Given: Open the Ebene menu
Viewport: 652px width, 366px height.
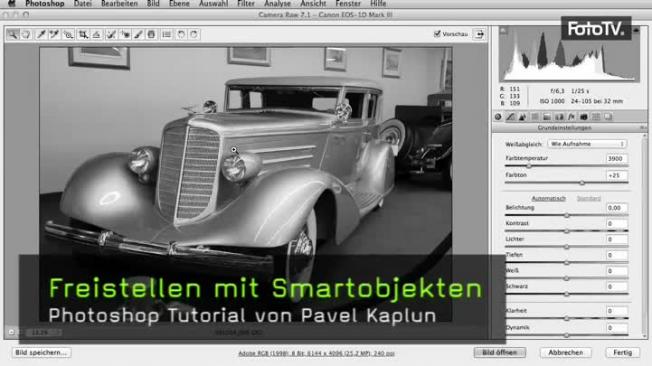Looking at the screenshot, I should coord(179,3).
